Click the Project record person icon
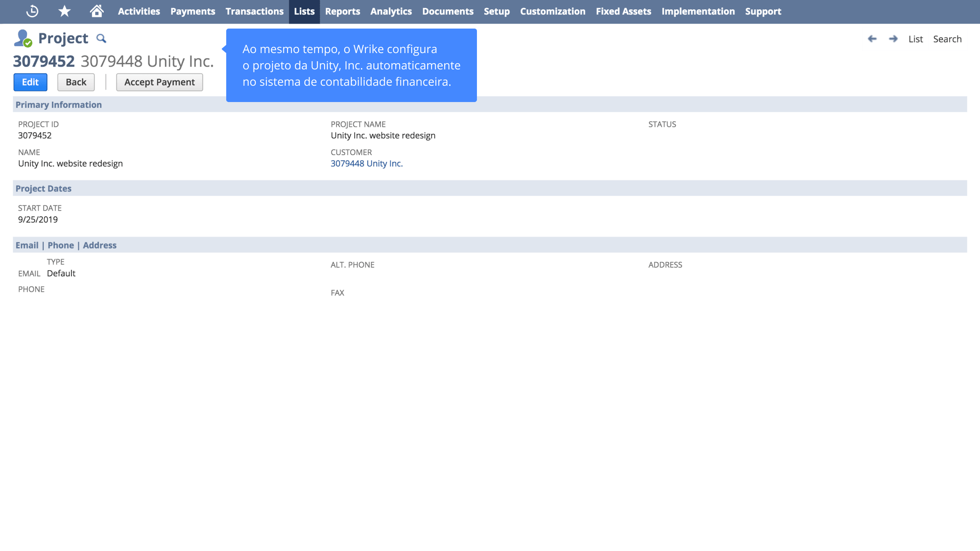The width and height of the screenshot is (980, 551). point(23,38)
